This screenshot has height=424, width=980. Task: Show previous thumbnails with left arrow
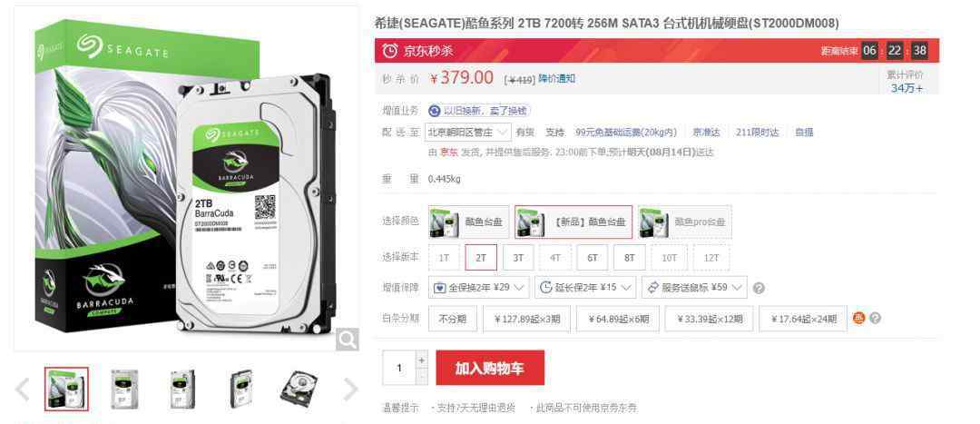click(23, 389)
